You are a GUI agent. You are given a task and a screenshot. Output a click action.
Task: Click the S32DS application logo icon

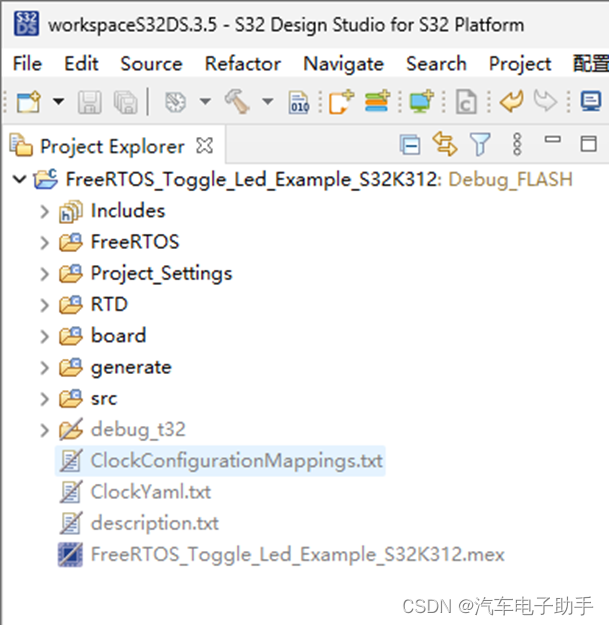coord(26,24)
